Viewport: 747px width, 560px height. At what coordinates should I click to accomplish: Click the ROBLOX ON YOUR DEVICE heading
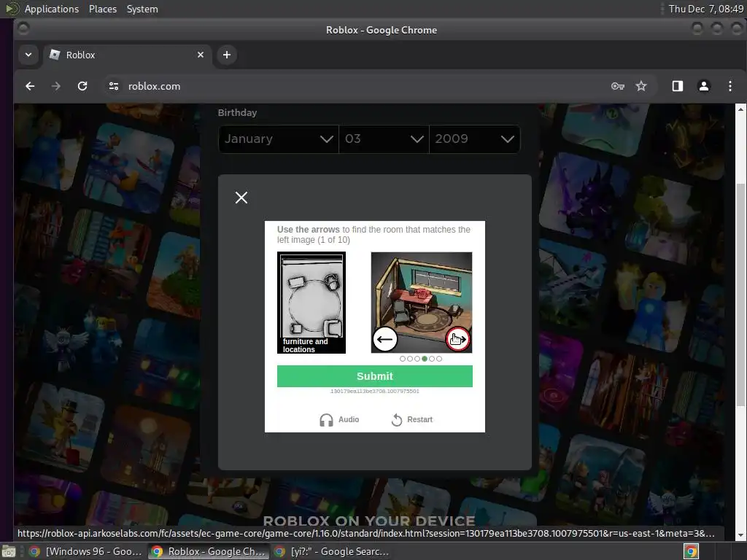[x=369, y=521]
